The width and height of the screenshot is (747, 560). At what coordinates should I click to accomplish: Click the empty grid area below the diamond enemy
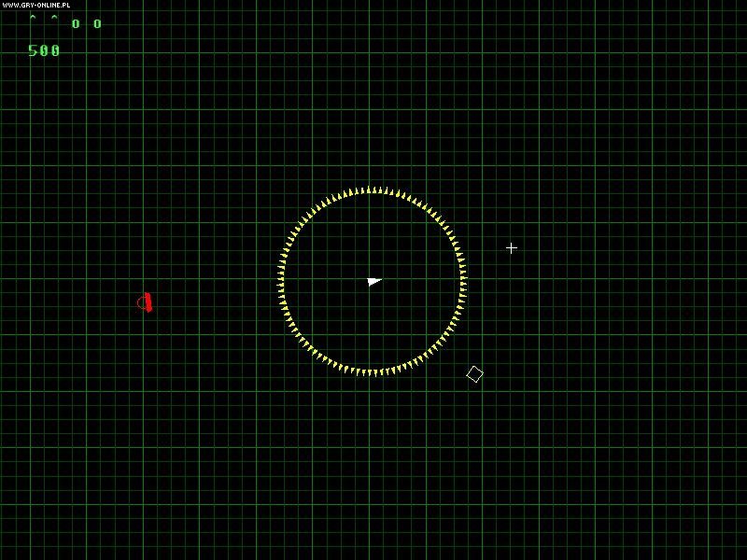click(x=476, y=420)
